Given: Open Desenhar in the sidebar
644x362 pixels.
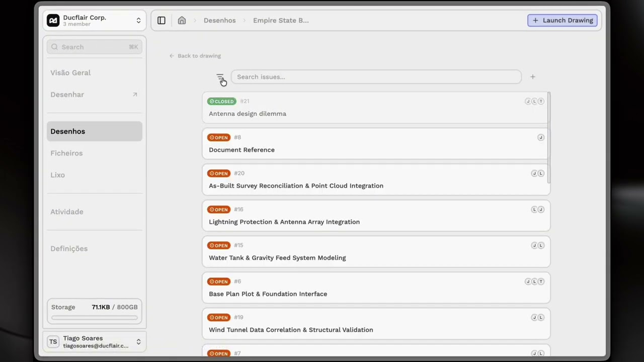Looking at the screenshot, I should (x=67, y=95).
